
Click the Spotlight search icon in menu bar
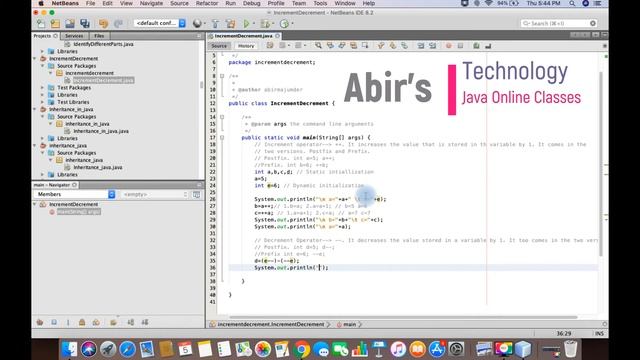click(572, 3)
